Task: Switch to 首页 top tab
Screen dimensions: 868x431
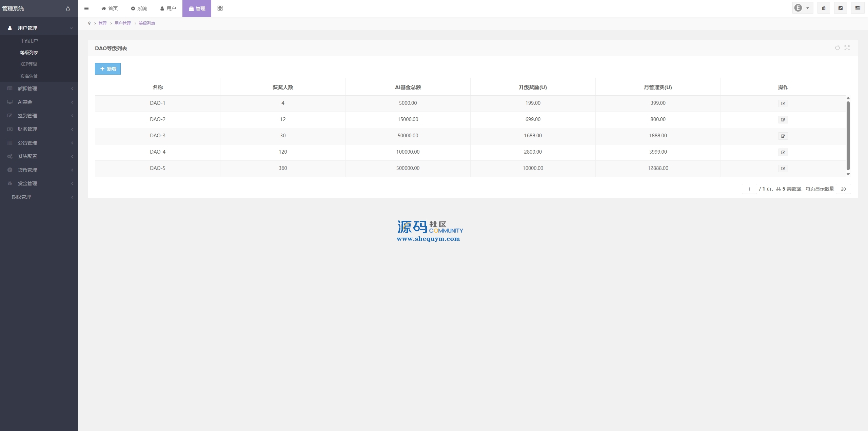Action: tap(110, 8)
